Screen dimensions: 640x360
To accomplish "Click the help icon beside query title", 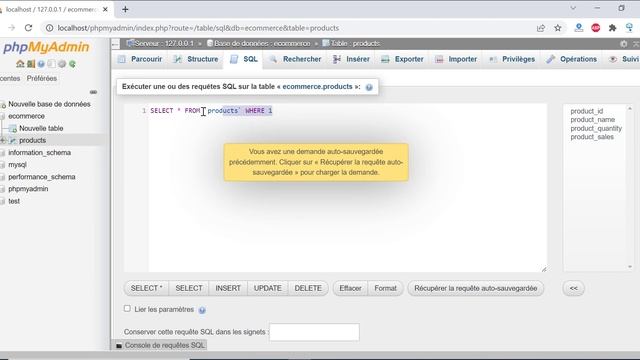I will (369, 87).
